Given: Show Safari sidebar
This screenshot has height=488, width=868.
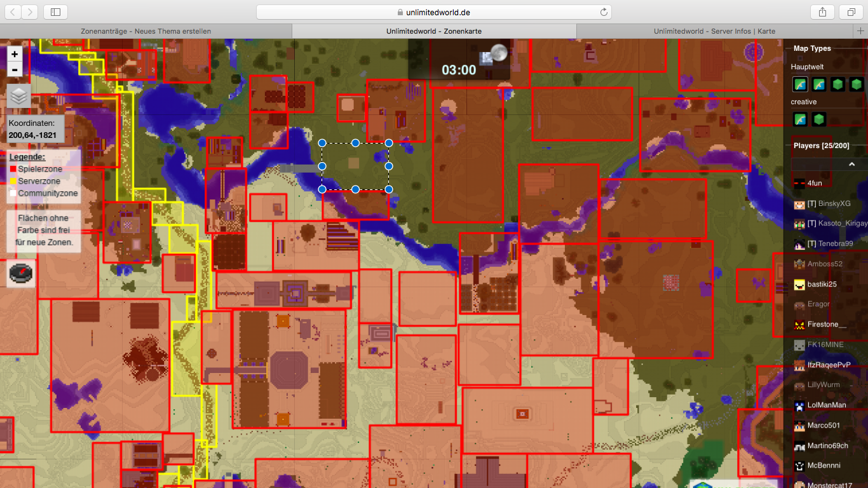Looking at the screenshot, I should pyautogui.click(x=55, y=12).
